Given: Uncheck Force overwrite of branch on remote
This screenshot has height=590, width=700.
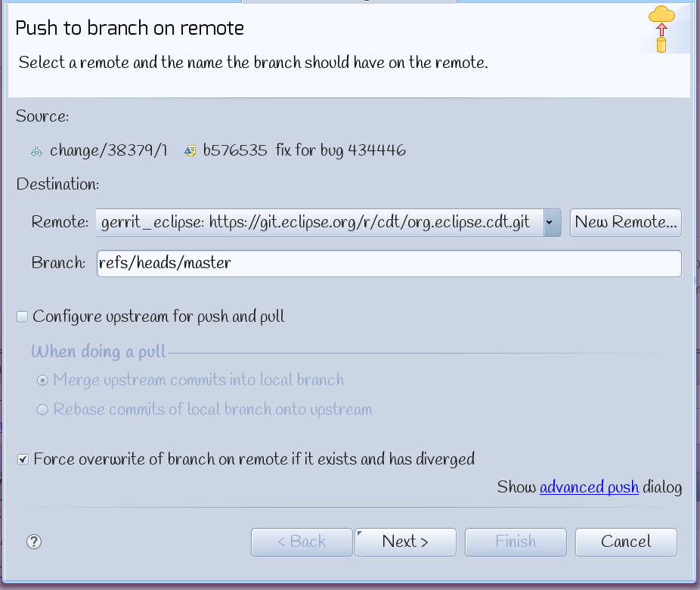Looking at the screenshot, I should coord(23,459).
